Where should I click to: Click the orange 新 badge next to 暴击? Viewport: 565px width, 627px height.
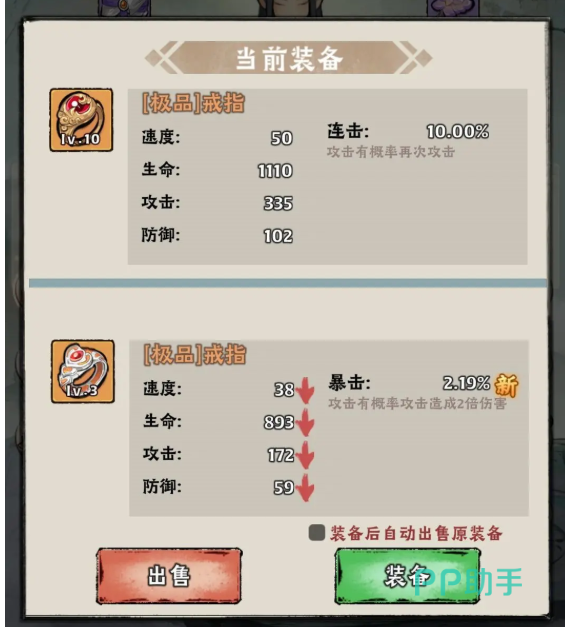point(506,385)
